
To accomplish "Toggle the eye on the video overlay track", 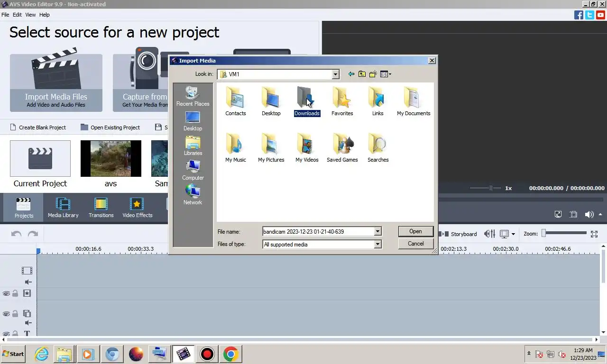I will (x=6, y=314).
